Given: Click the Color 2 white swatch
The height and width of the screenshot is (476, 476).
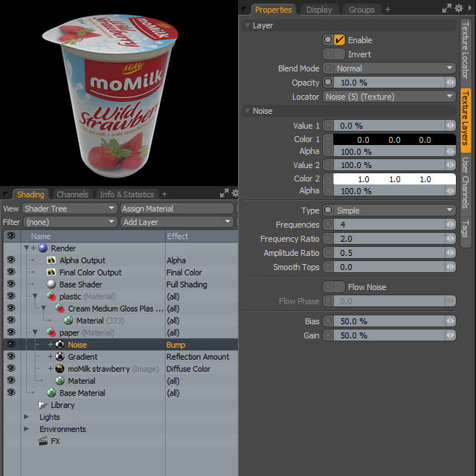Looking at the screenshot, I should (394, 178).
